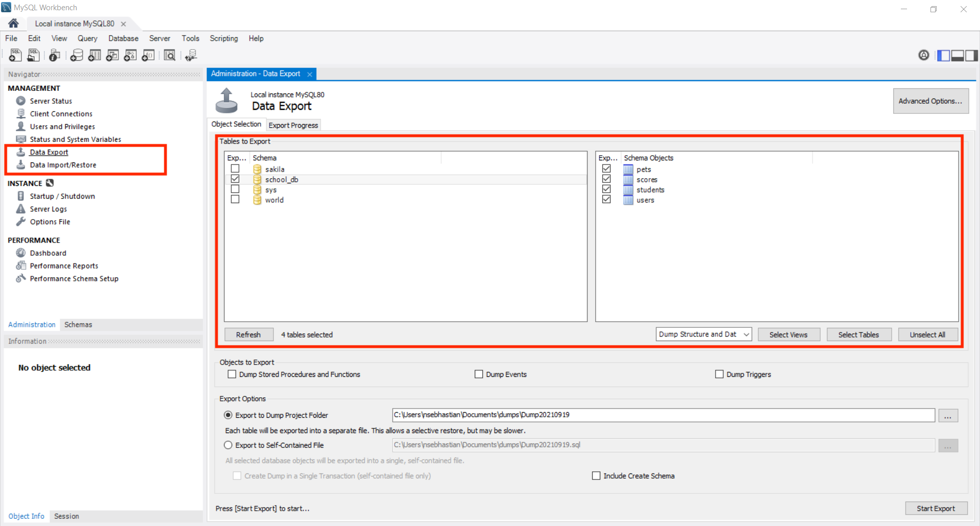Uncheck the students table checkbox

606,189
